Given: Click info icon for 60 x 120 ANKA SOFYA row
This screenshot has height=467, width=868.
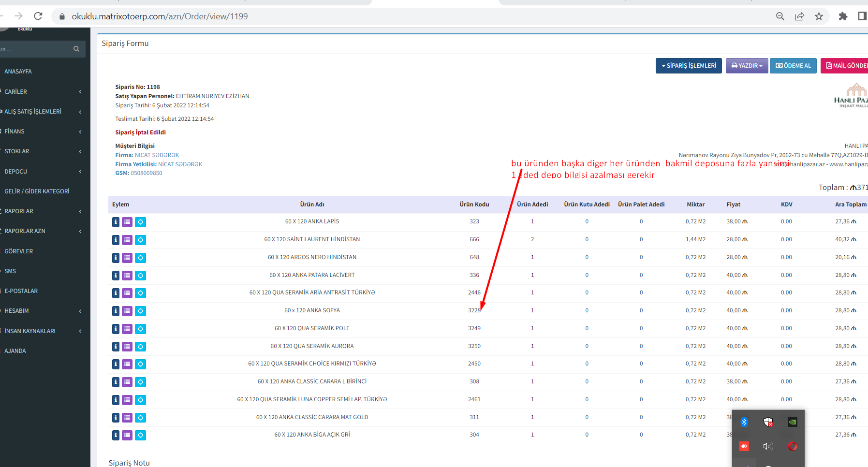Looking at the screenshot, I should tap(116, 311).
